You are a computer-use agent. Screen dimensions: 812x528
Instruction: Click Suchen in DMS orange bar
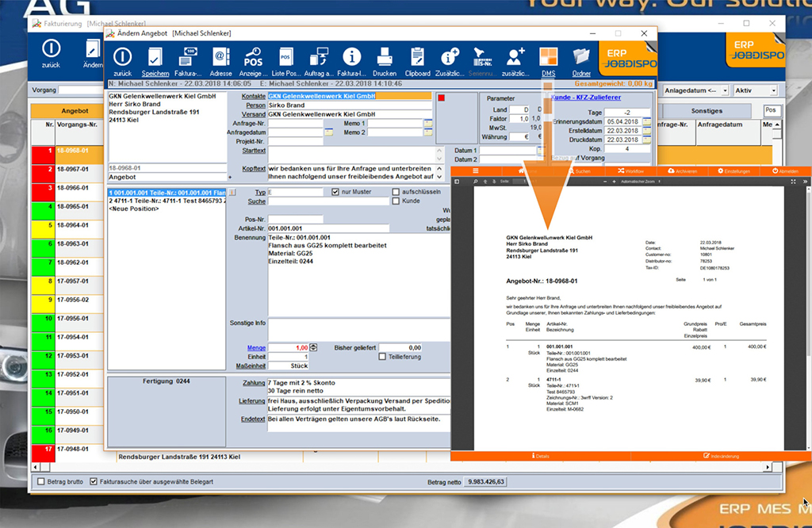[x=579, y=170]
